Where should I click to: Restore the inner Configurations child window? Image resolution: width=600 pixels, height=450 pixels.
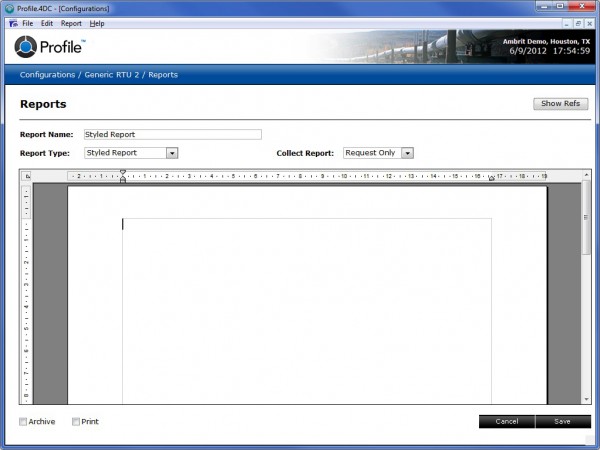tap(578, 24)
